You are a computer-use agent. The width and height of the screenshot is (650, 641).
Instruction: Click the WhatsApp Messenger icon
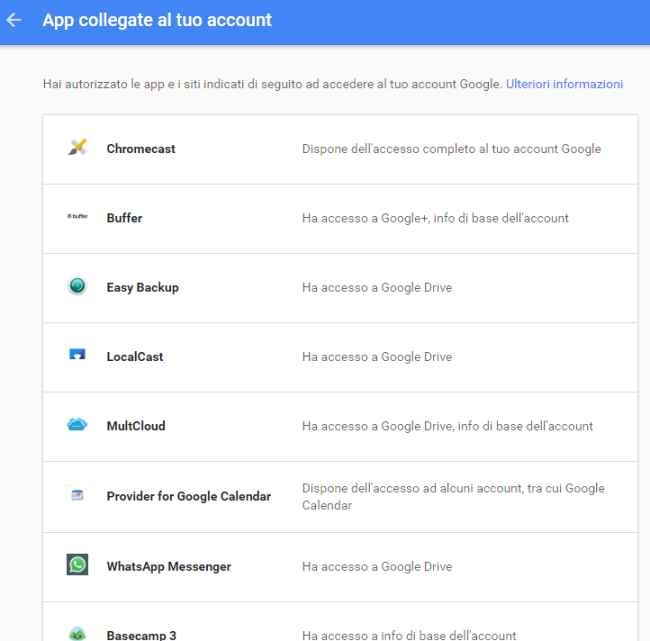(x=77, y=564)
